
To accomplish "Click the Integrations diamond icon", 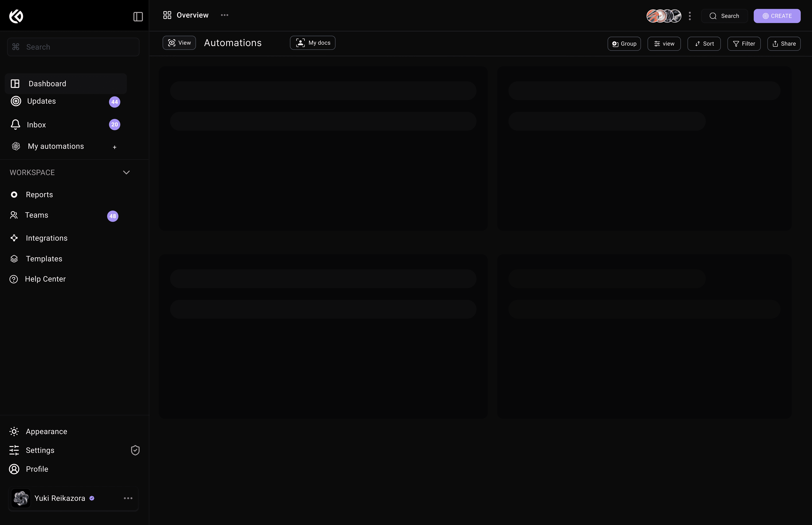I will (x=14, y=238).
